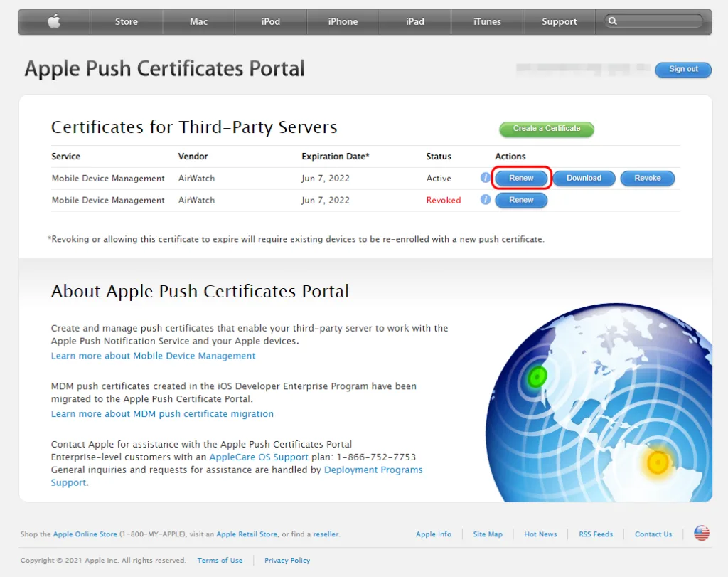
Task: Open Deployment Programs Support link
Action: click(x=373, y=470)
